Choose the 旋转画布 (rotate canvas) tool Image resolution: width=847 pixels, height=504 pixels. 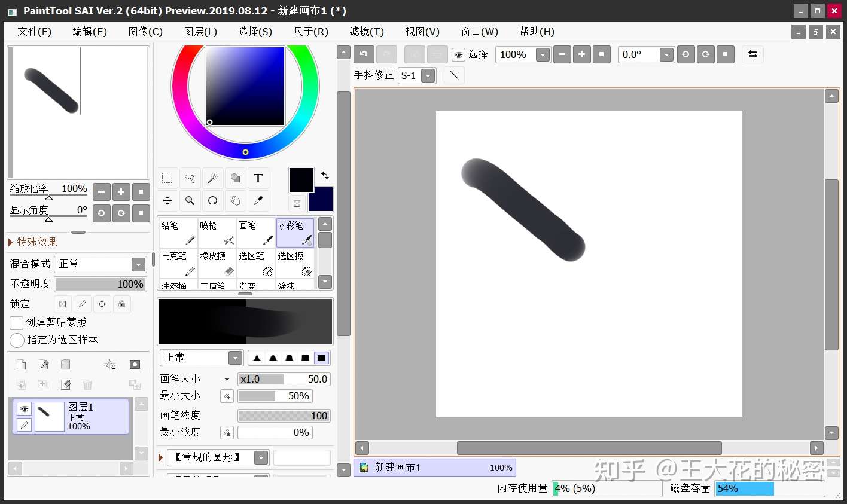(x=212, y=201)
